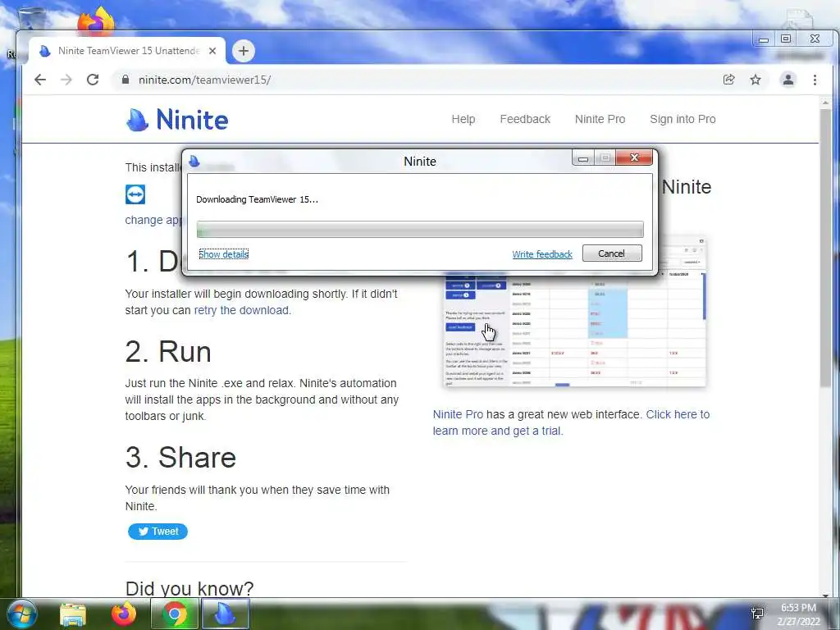Click Write feedback in Ninite dialog
This screenshot has height=630, width=840.
pyautogui.click(x=542, y=254)
